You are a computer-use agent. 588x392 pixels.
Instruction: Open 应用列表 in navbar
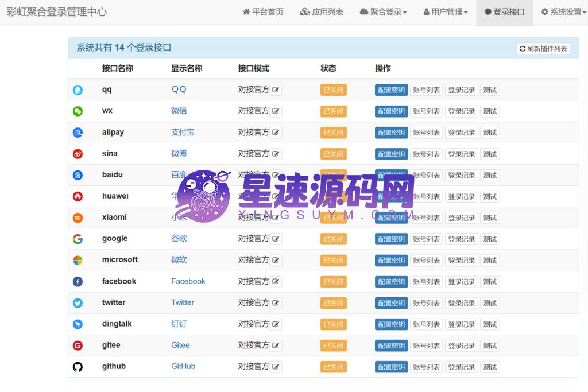322,12
